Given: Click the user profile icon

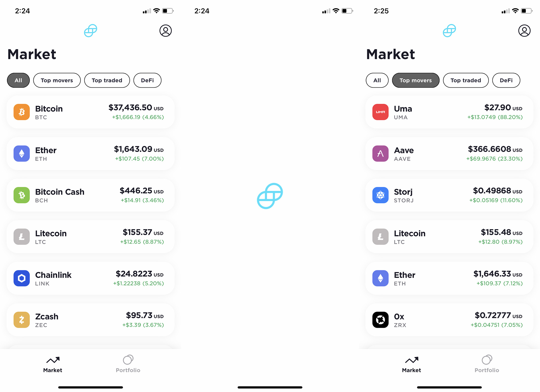Looking at the screenshot, I should click(x=166, y=30).
